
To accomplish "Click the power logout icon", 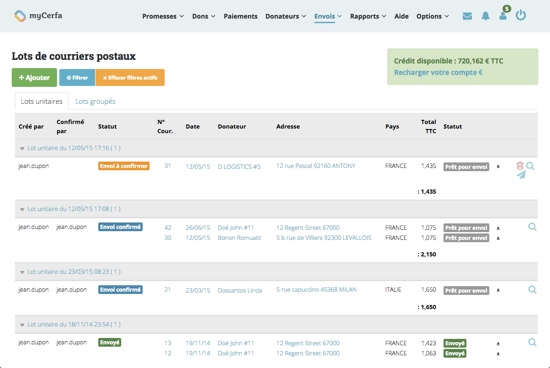I will (521, 15).
